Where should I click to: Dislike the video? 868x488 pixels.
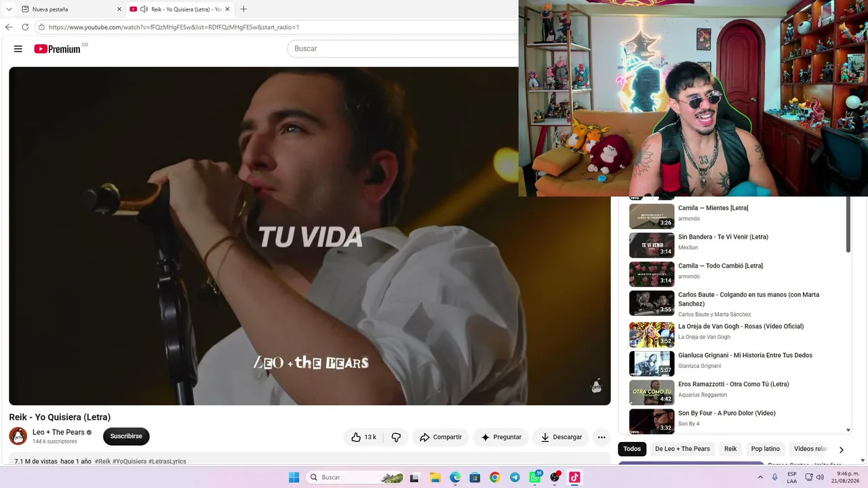point(396,437)
